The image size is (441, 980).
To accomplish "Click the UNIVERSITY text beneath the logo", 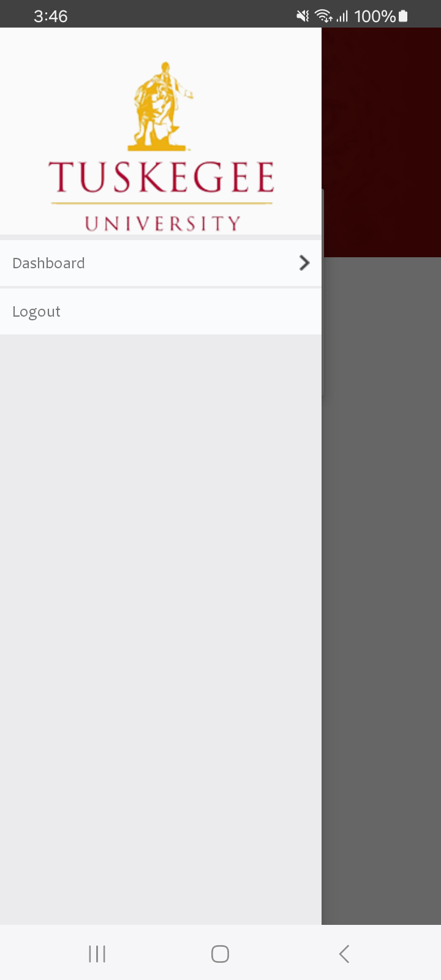I will pyautogui.click(x=163, y=224).
